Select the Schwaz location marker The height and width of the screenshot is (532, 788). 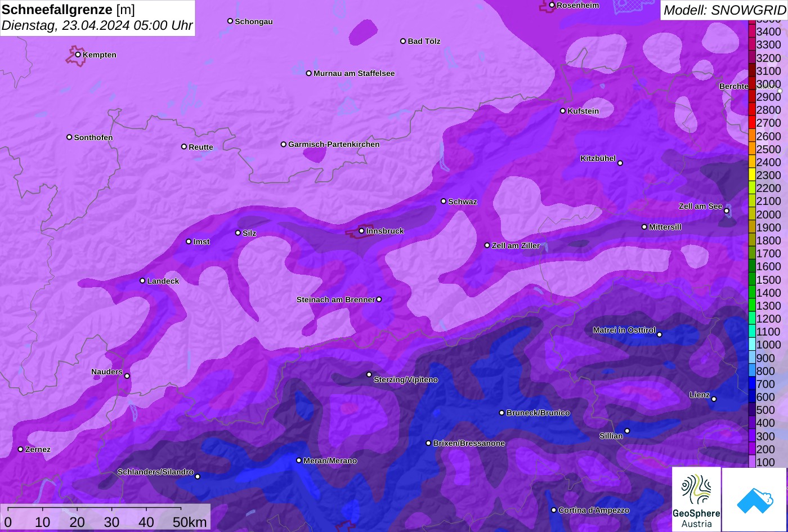[x=444, y=201]
